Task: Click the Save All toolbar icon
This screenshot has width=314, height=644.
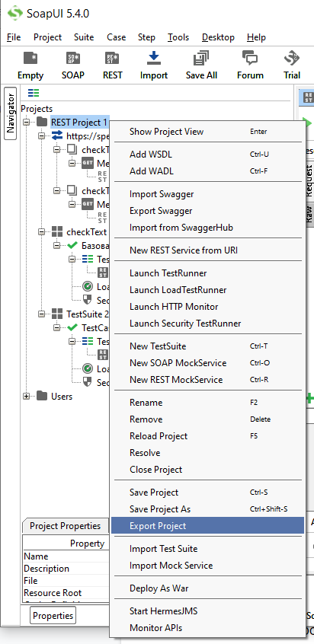Action: [x=201, y=58]
